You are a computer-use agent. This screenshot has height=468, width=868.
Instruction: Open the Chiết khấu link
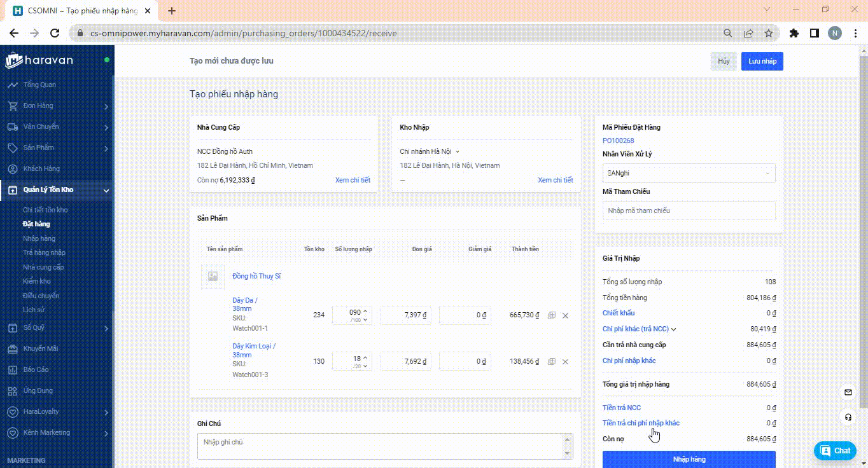(619, 313)
